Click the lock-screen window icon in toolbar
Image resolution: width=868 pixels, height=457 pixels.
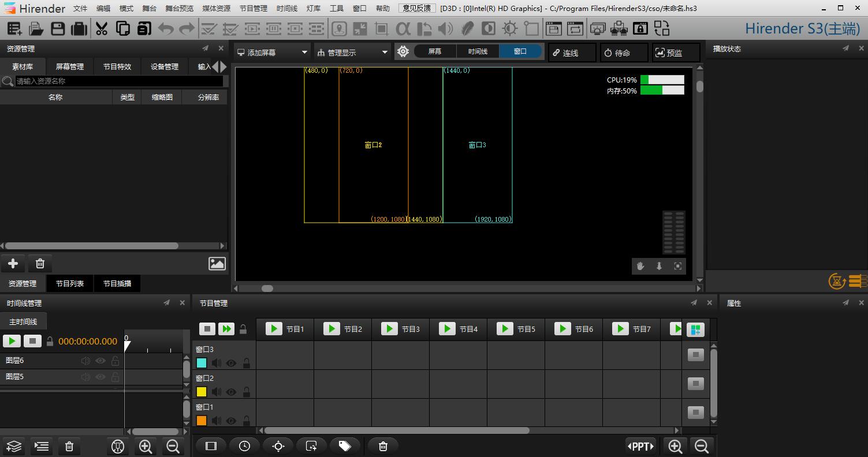[x=640, y=28]
